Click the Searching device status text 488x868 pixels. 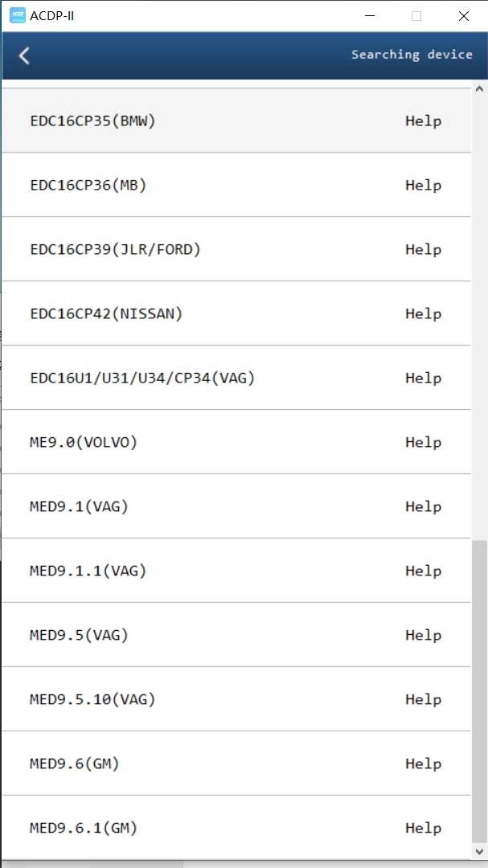pos(412,55)
